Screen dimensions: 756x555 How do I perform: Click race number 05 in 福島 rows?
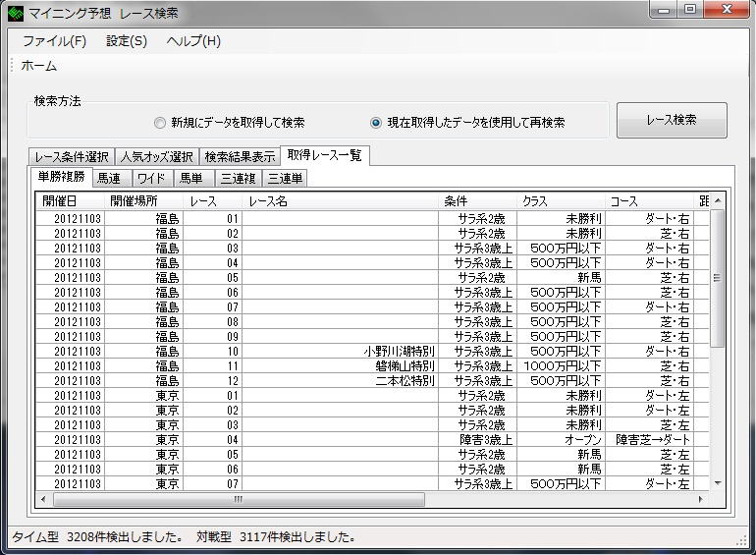click(x=213, y=278)
